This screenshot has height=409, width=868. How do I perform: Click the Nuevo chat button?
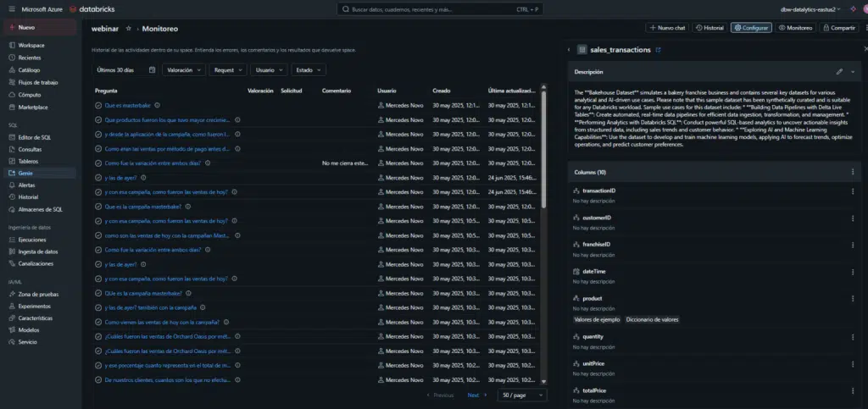point(666,28)
